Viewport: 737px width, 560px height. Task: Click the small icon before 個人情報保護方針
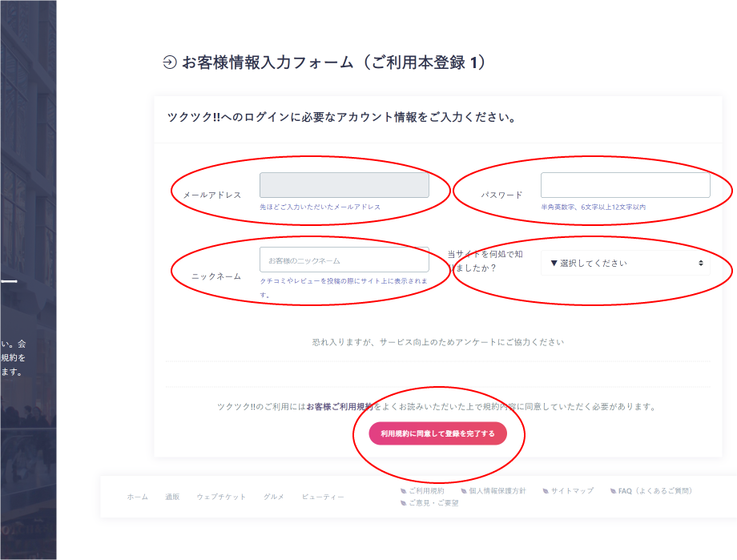pyautogui.click(x=464, y=491)
